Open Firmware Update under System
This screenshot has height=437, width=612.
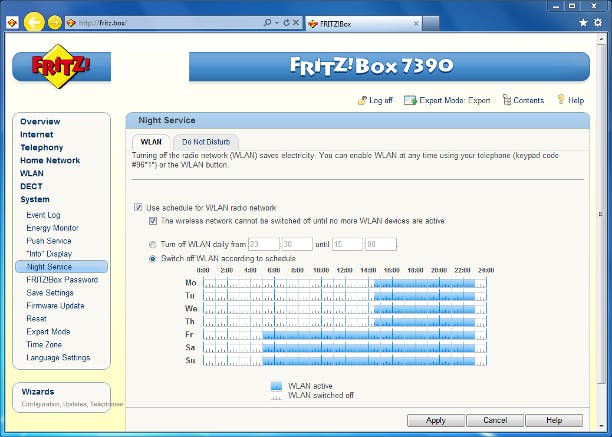point(55,306)
